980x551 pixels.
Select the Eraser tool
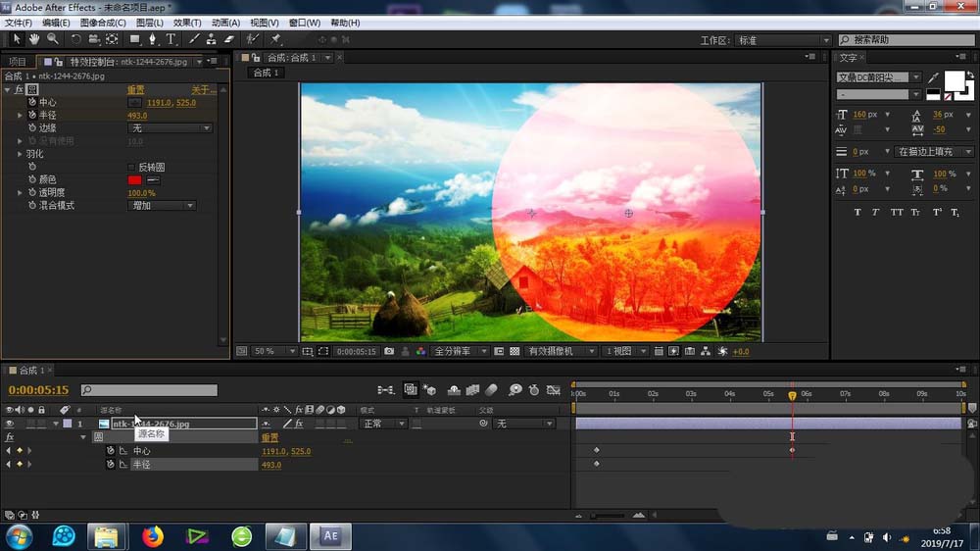(228, 39)
